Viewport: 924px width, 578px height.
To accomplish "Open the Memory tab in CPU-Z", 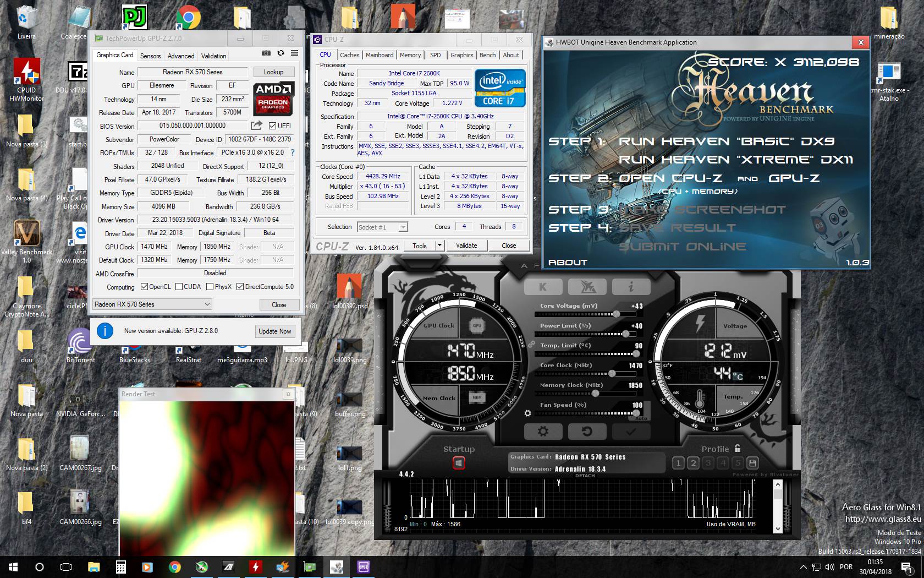I will [x=410, y=55].
